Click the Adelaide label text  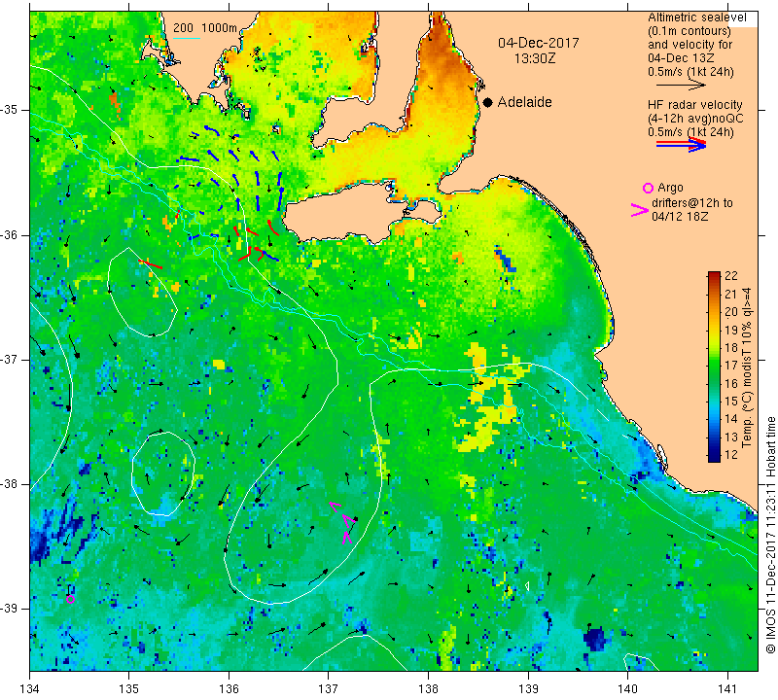524,102
